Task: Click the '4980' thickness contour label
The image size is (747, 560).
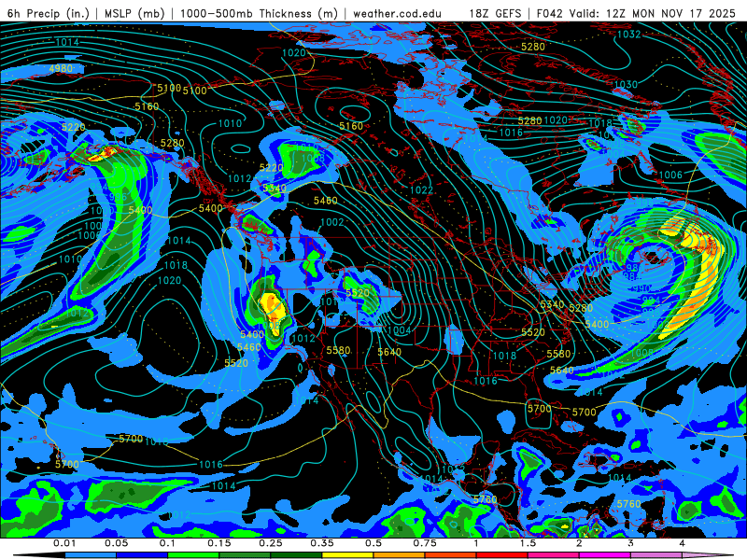Action: (x=61, y=68)
